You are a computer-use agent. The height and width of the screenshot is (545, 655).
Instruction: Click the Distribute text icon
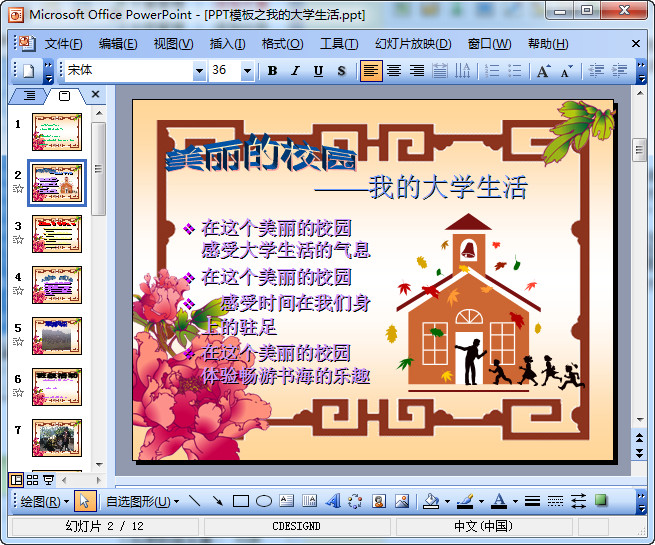tap(439, 71)
